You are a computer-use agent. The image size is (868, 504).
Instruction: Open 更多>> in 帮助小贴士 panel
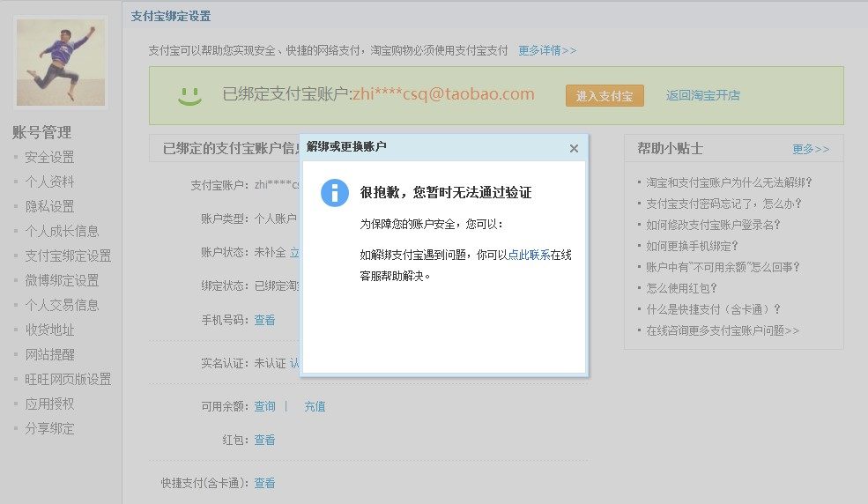pyautogui.click(x=811, y=149)
